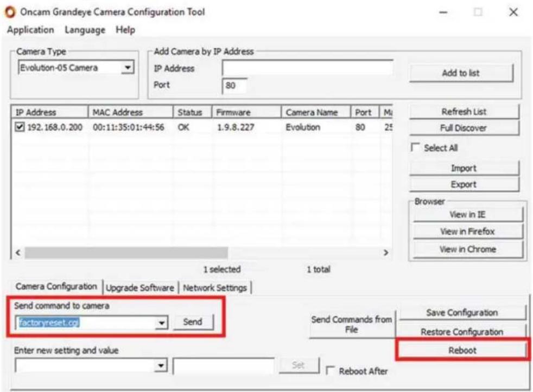Sort by MAC Address column header
Viewport: 533px width, 392px height.
point(130,112)
